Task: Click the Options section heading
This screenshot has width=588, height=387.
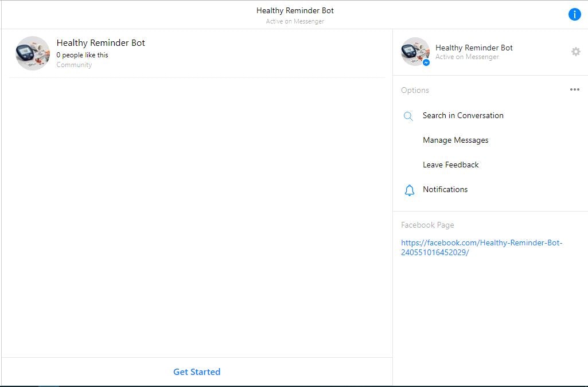Action: [x=415, y=90]
